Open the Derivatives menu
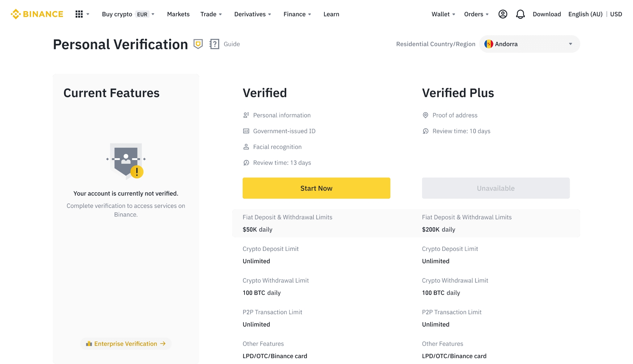Screen dimensions: 633x364 click(x=253, y=14)
